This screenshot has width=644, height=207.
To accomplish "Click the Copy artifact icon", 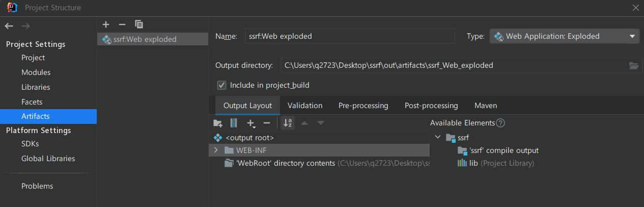I will click(x=139, y=24).
